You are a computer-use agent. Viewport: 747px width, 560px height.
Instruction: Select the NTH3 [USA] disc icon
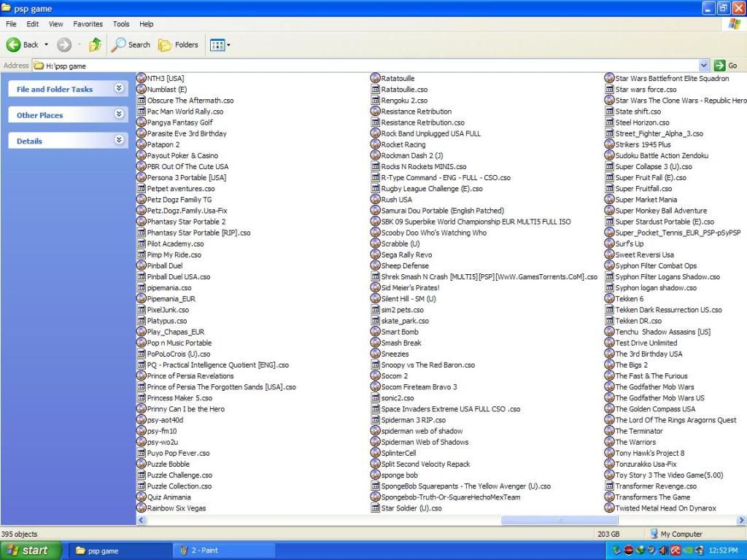coord(141,77)
